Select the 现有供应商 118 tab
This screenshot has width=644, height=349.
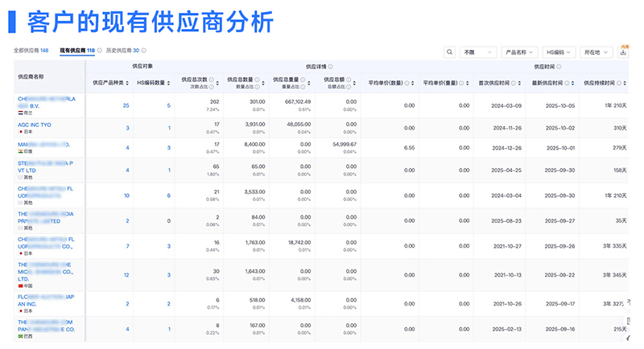click(77, 51)
